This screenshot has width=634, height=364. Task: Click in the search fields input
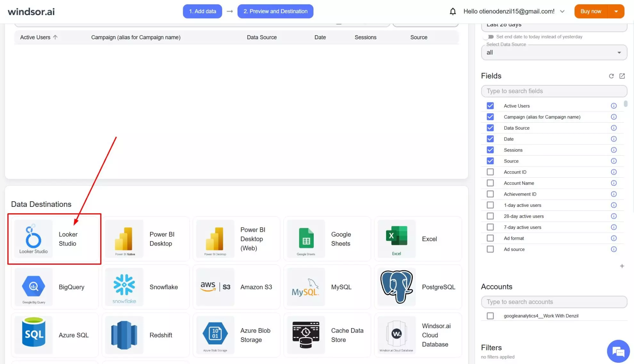pos(554,91)
